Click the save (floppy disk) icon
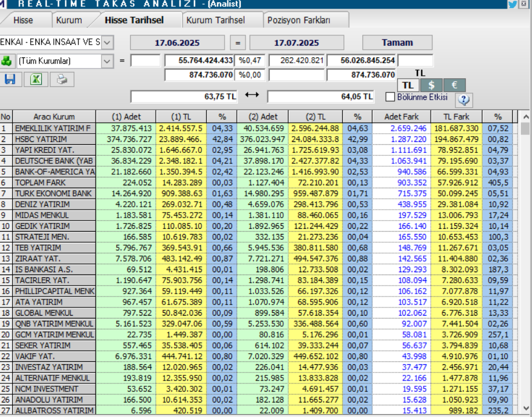The width and height of the screenshot is (532, 417). (10, 79)
